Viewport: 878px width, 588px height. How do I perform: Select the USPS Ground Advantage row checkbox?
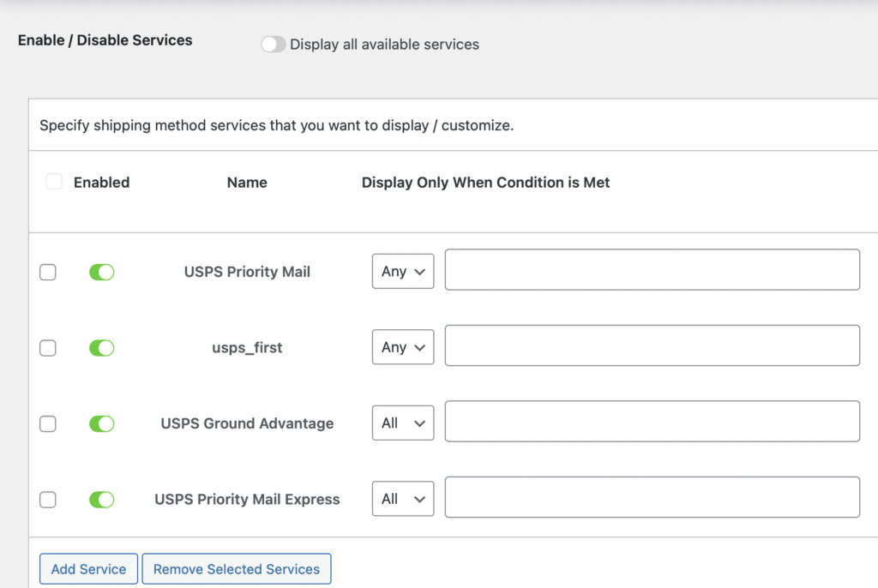tap(48, 423)
